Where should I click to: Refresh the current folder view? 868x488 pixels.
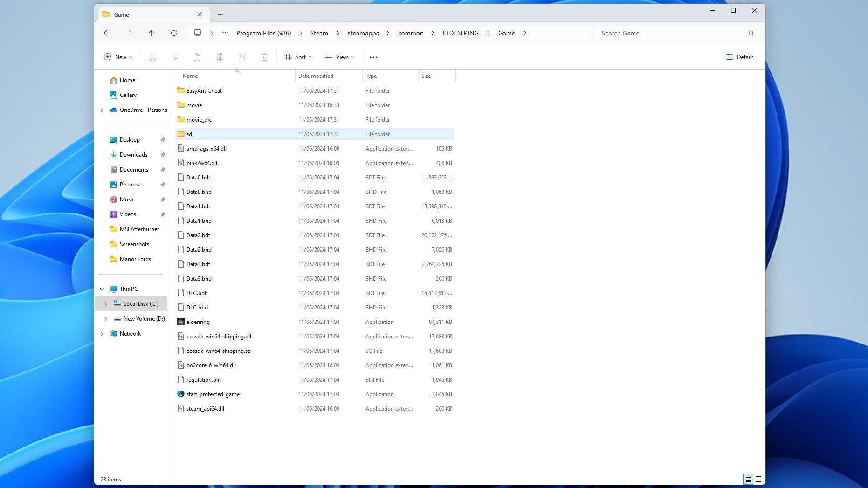tap(174, 33)
